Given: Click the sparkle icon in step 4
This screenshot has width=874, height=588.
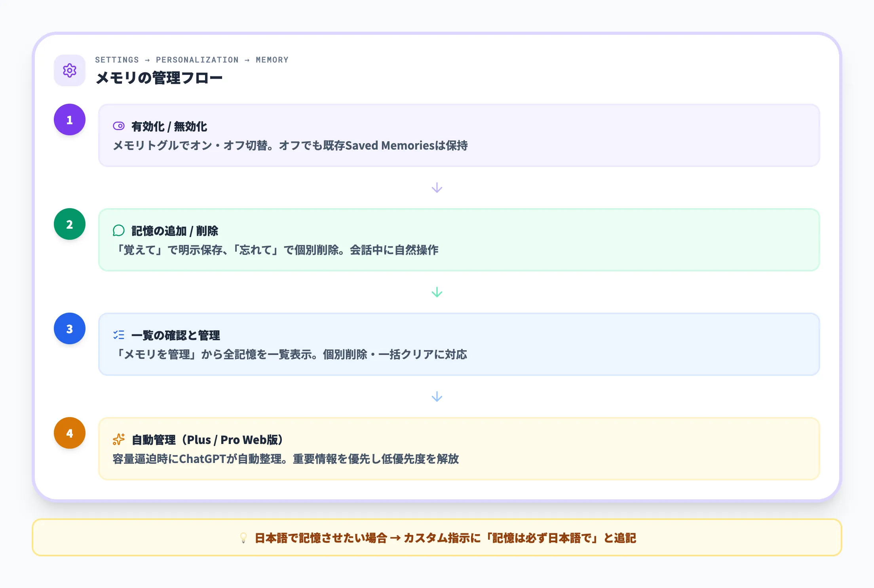Looking at the screenshot, I should coord(118,439).
